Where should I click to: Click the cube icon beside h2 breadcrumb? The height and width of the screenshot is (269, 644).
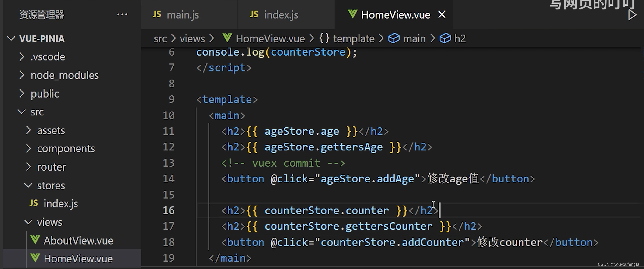[x=445, y=38]
